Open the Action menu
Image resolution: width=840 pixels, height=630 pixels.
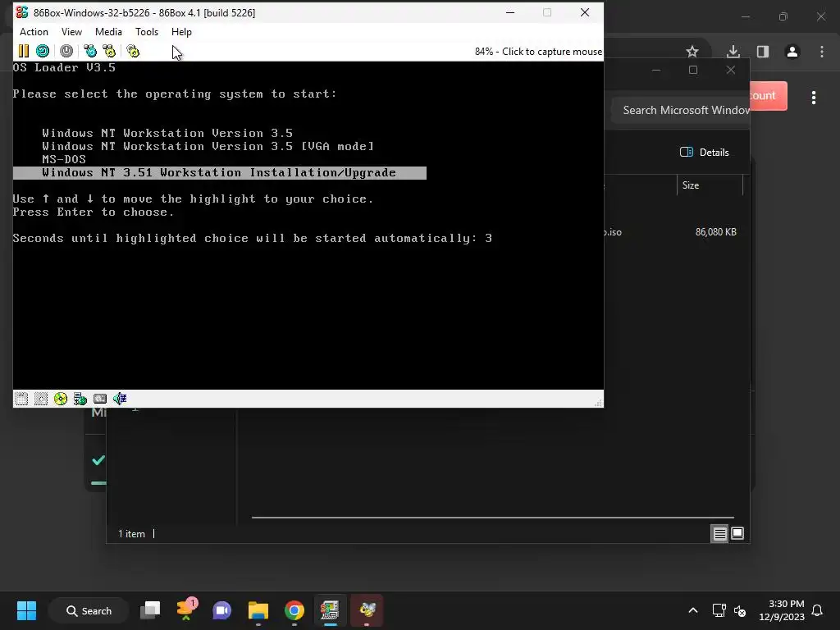tap(34, 32)
